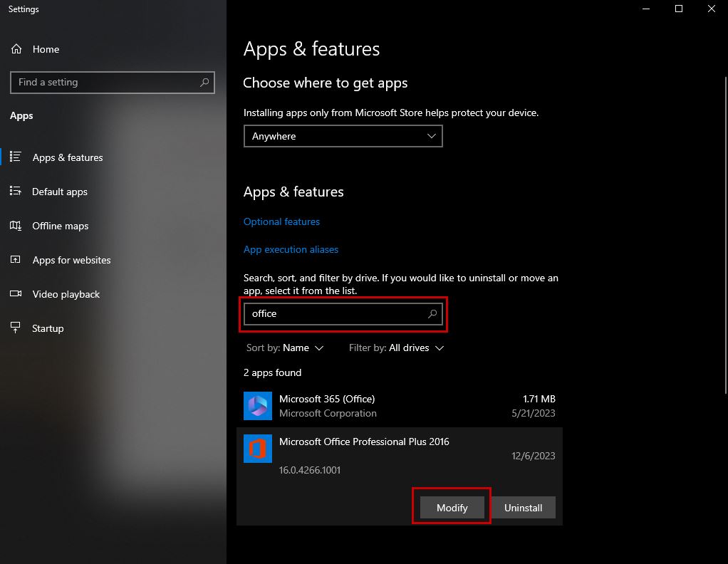Image resolution: width=728 pixels, height=564 pixels.
Task: Click the Apps for websites icon
Action: 16,259
